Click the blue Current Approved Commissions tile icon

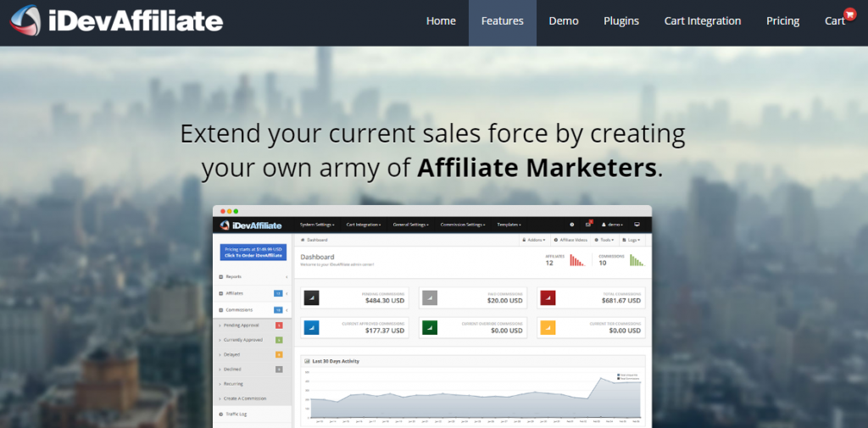tap(311, 328)
